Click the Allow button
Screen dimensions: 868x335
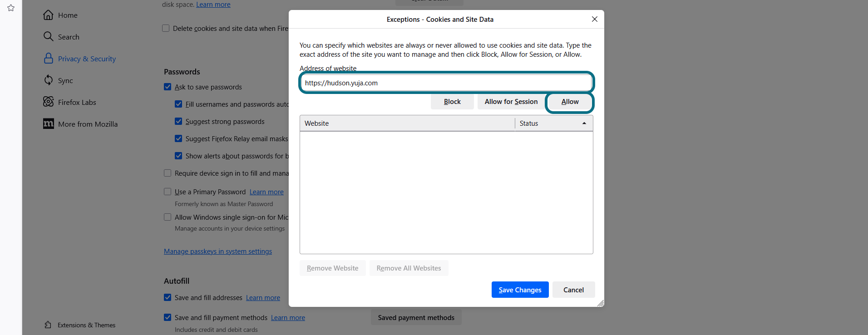pyautogui.click(x=570, y=102)
